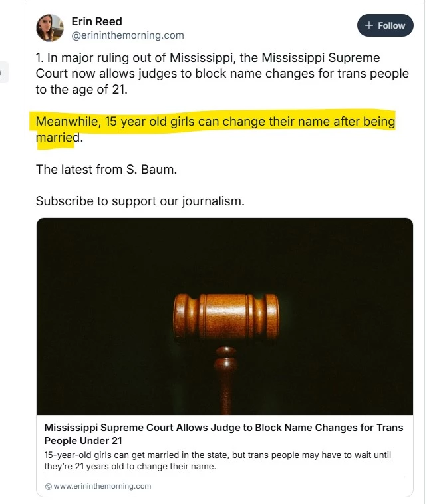The image size is (439, 504).
Task: Click the text 'to the age of 21.'
Action: pos(81,89)
